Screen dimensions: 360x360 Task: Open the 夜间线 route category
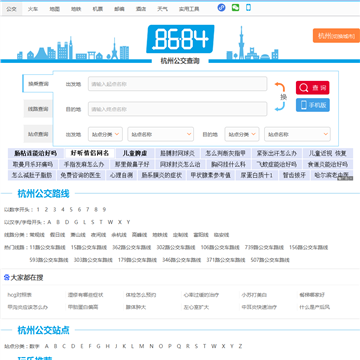click(x=98, y=235)
